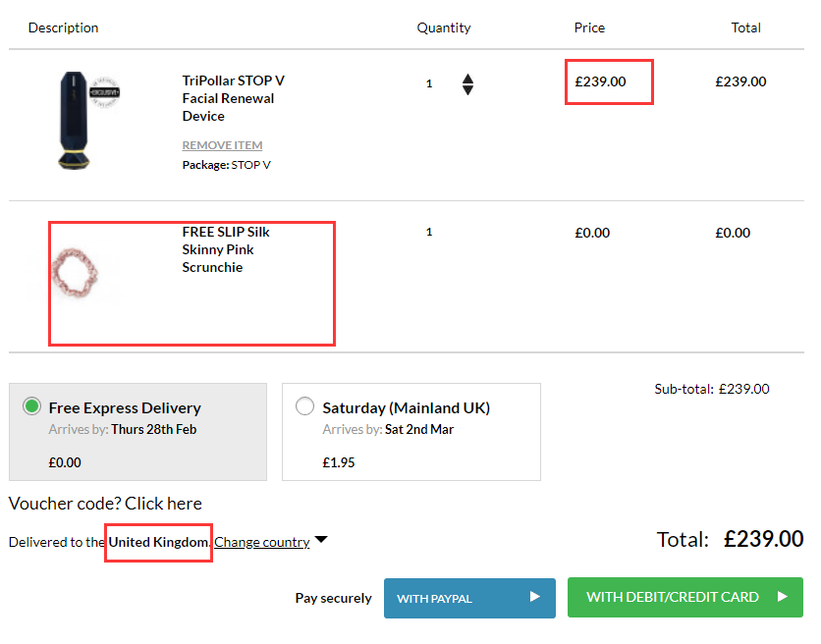Click the Price column header
This screenshot has width=821, height=644.
click(589, 27)
